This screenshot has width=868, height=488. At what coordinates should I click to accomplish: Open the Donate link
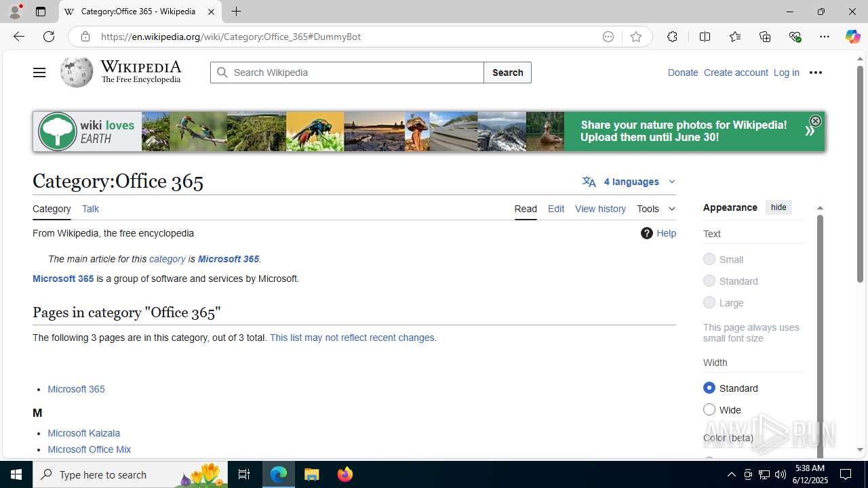(x=682, y=73)
